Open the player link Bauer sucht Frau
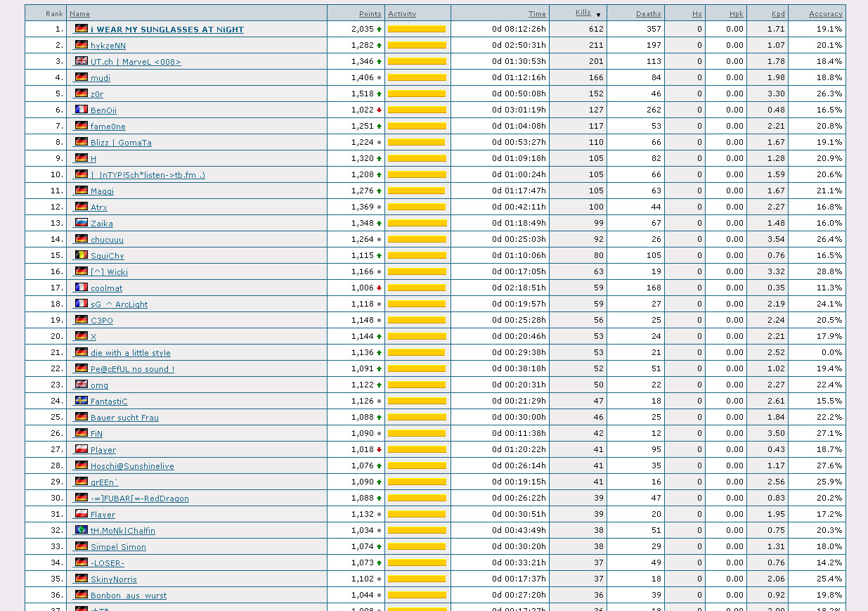 pyautogui.click(x=124, y=418)
